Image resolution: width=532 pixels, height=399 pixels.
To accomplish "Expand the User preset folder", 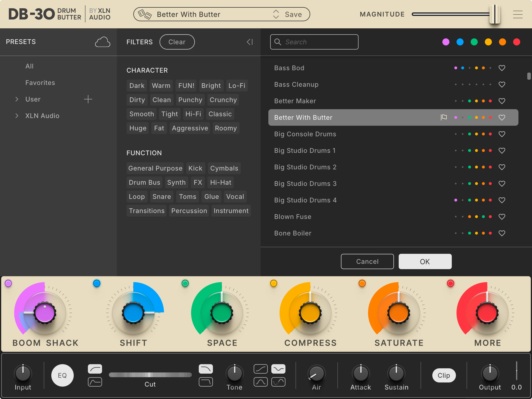I will tap(17, 99).
